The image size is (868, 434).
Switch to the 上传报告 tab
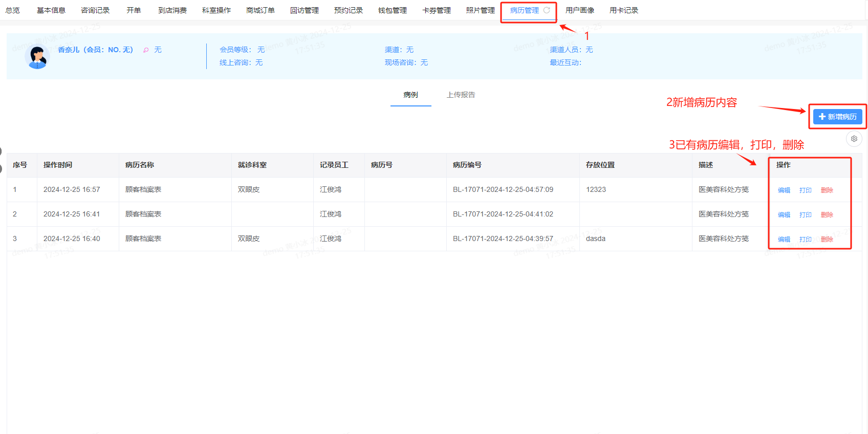click(461, 95)
